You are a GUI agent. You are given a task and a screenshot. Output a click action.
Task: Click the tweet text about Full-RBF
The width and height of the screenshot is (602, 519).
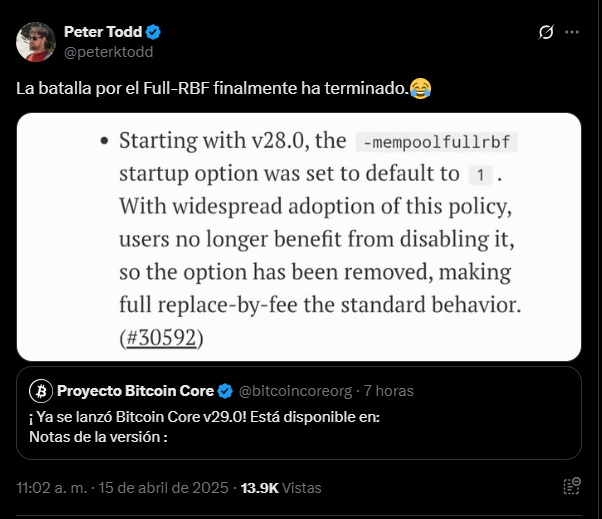(x=211, y=88)
